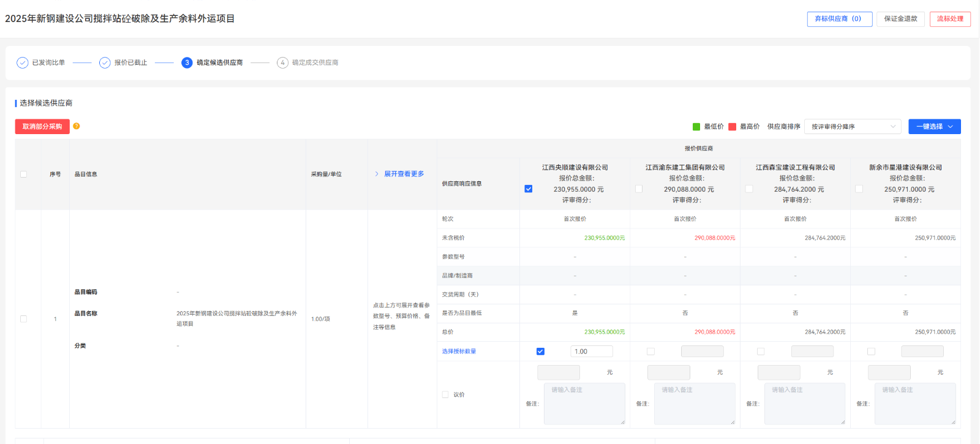The height and width of the screenshot is (444, 980).
Task: Click the red 流标处理 button
Action: point(950,19)
